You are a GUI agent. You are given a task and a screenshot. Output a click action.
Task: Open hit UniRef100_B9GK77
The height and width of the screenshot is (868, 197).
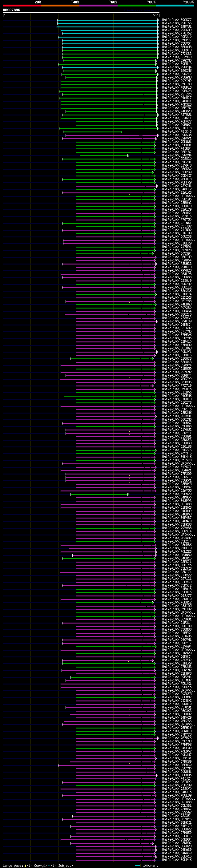(x=177, y=20)
